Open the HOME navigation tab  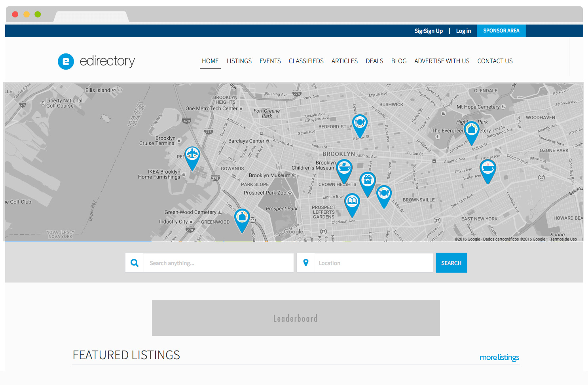(x=210, y=61)
